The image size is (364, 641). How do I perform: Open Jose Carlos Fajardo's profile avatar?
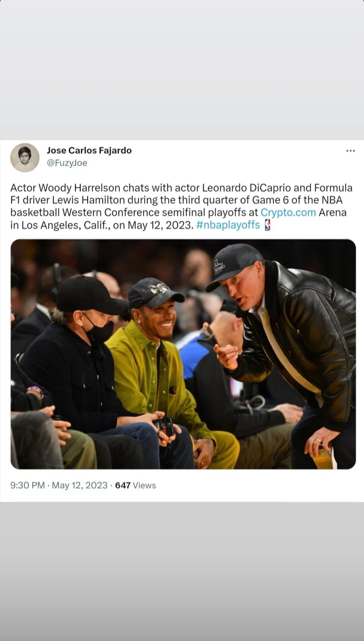(x=25, y=157)
